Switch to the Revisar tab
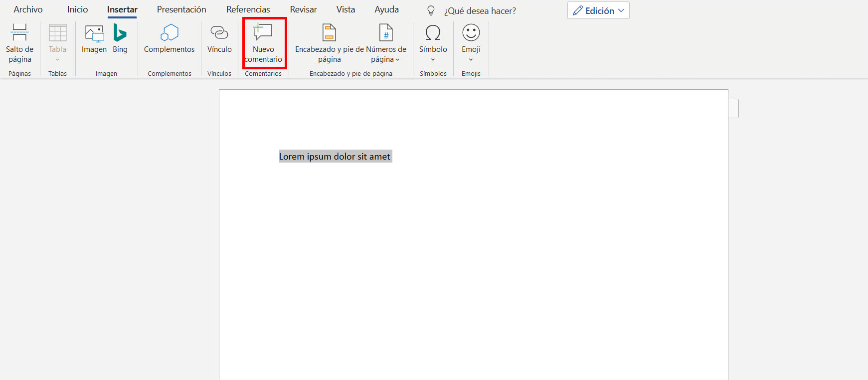This screenshot has height=380, width=868. (304, 9)
